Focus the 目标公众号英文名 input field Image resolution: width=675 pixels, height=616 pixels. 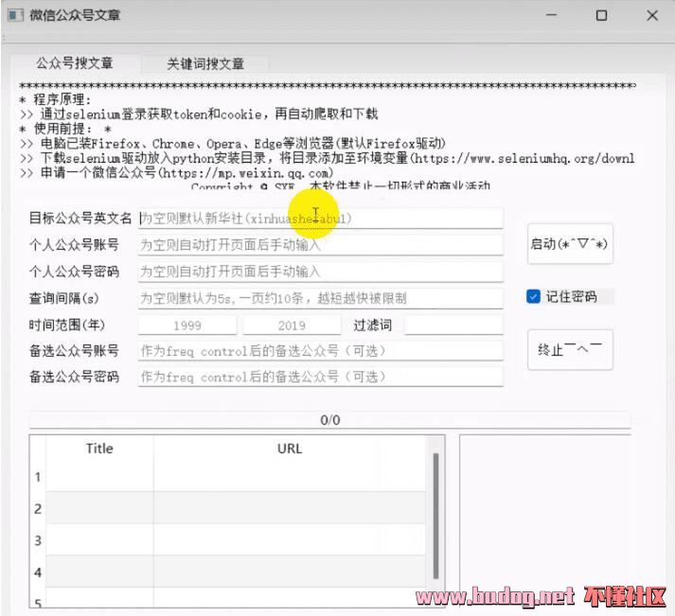coord(320,218)
